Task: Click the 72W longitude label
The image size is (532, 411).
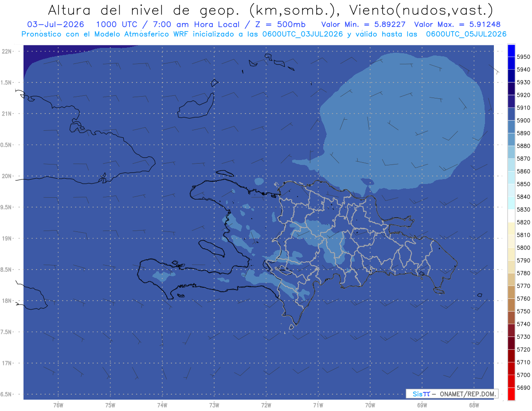Action: click(266, 405)
